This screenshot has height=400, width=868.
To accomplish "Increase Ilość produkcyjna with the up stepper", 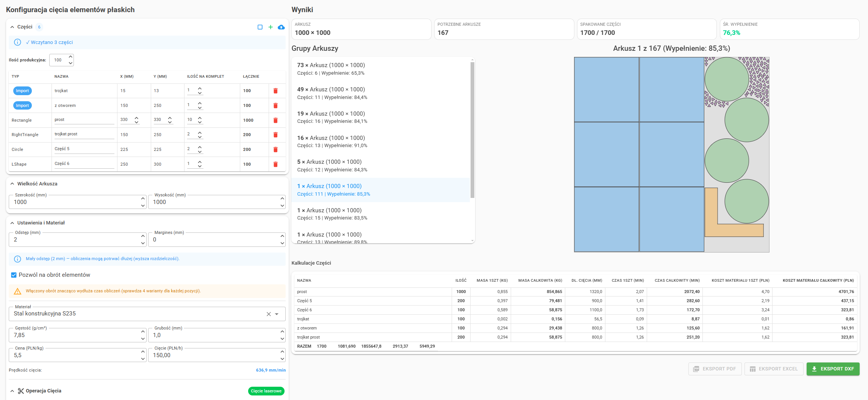I will 70,57.
